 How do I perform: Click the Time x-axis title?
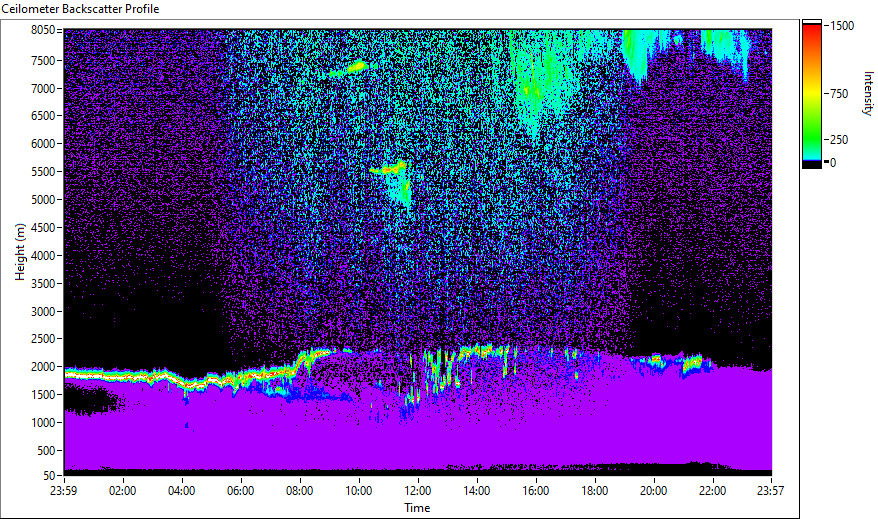click(x=418, y=508)
